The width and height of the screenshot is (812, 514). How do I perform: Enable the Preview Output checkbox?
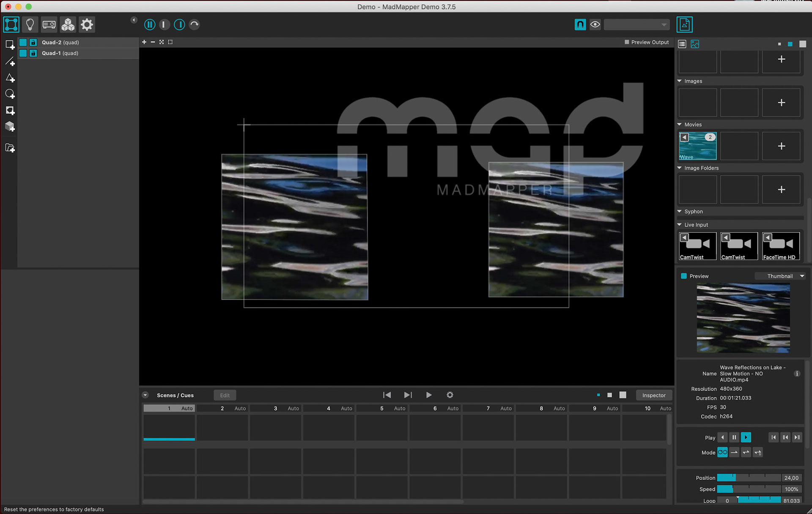pyautogui.click(x=627, y=42)
